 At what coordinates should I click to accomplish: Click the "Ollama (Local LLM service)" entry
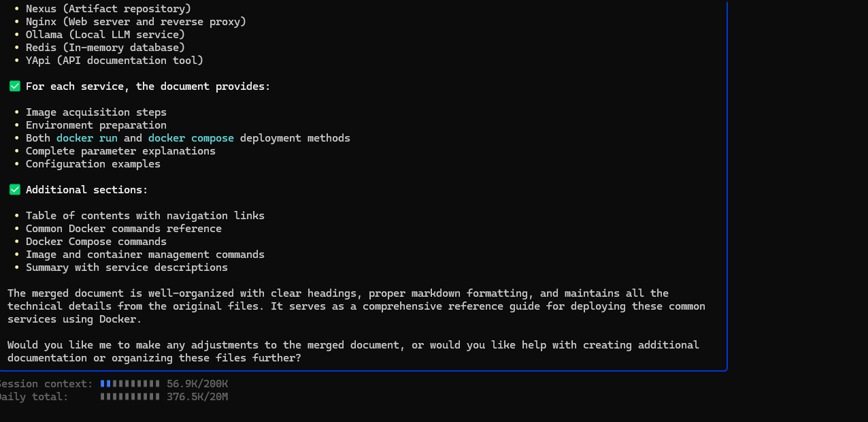pyautogui.click(x=105, y=35)
